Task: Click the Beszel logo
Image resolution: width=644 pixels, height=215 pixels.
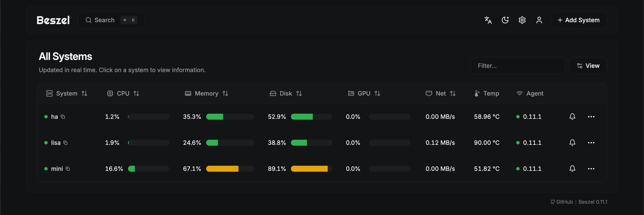Action: 53,20
